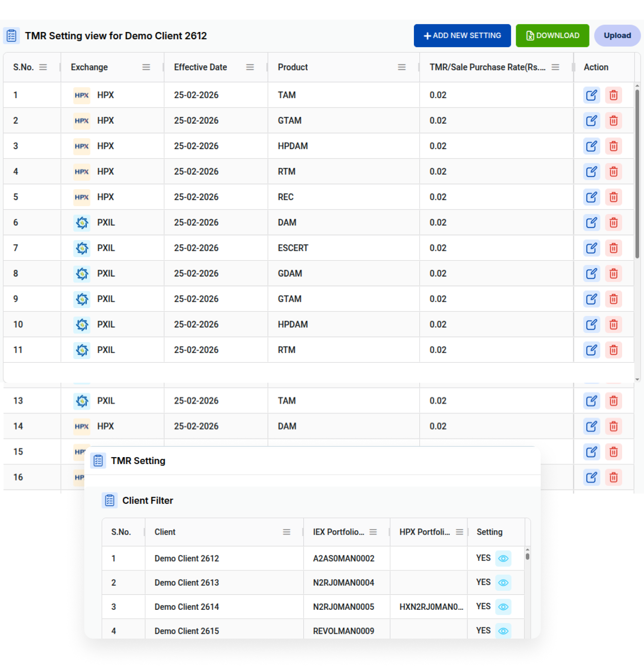Click the ADD NEW SETTING button
This screenshot has width=644, height=670.
462,35
